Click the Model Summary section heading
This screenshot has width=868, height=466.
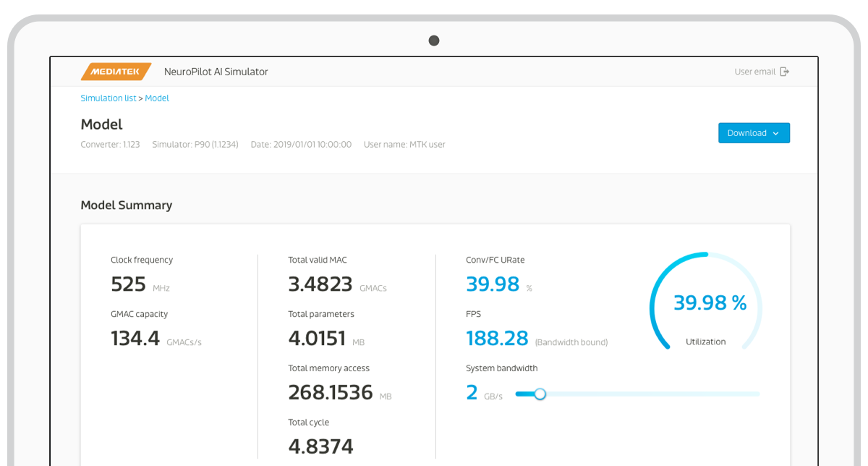(126, 206)
